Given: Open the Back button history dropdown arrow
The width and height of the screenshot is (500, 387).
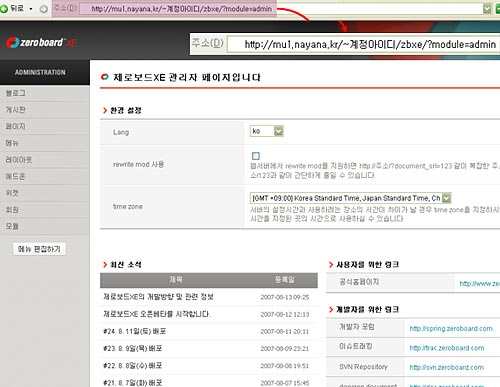Looking at the screenshot, I should 31,9.
